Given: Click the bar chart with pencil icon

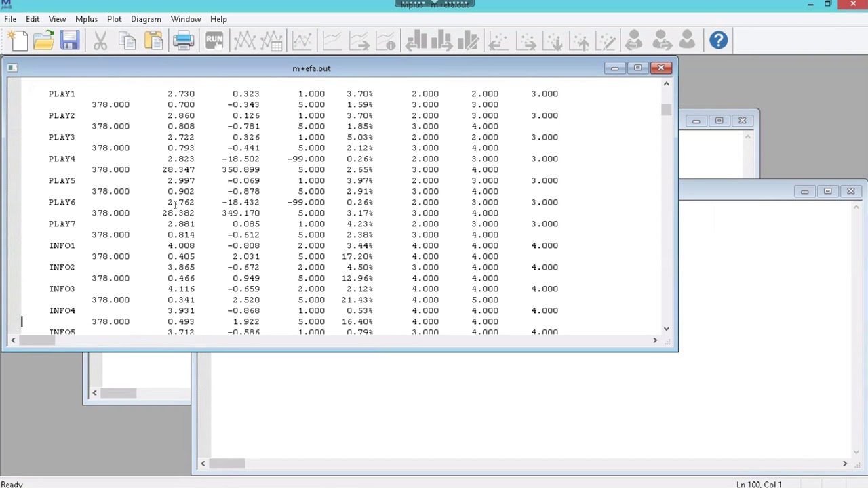Looking at the screenshot, I should click(469, 41).
